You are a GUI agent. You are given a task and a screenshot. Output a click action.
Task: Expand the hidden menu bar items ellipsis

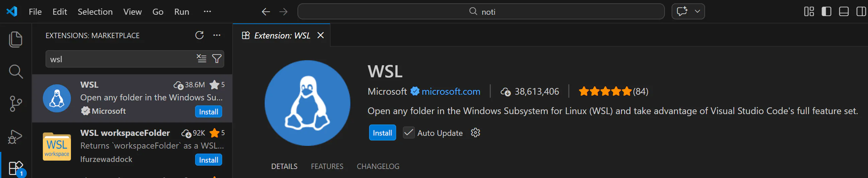(207, 12)
